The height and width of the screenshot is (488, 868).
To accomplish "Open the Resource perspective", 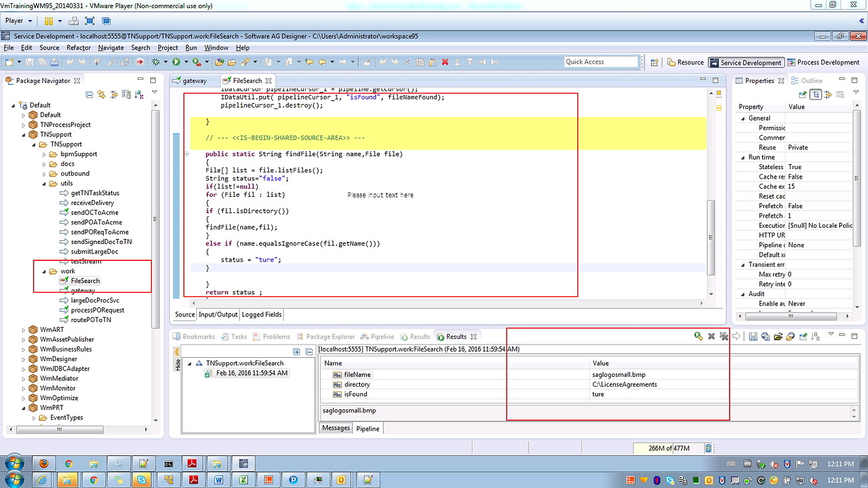I will [x=686, y=62].
